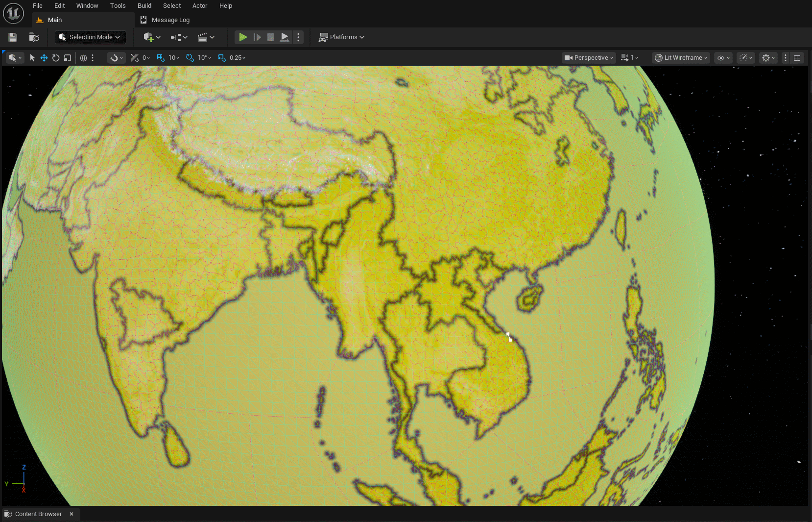Screen dimensions: 812x522
Task: Toggle the world coordinate system globe
Action: [84, 58]
